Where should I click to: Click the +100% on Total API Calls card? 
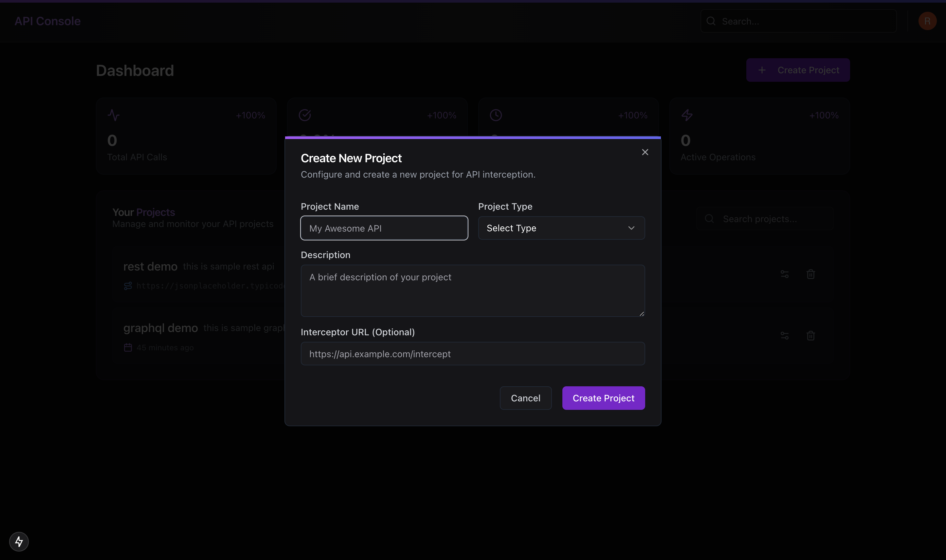click(x=250, y=115)
